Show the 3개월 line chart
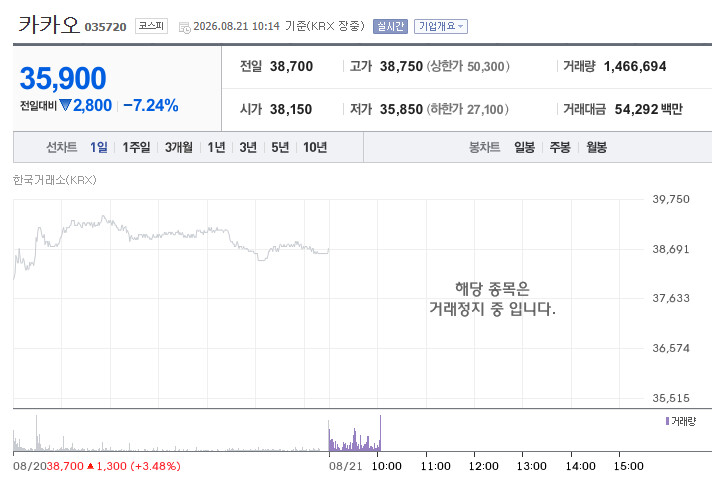 pyautogui.click(x=178, y=147)
